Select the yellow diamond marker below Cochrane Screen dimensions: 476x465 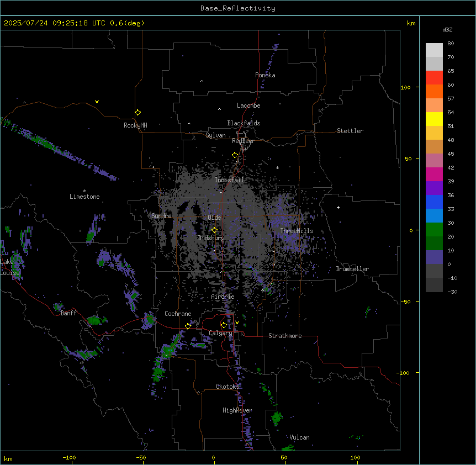click(x=188, y=326)
